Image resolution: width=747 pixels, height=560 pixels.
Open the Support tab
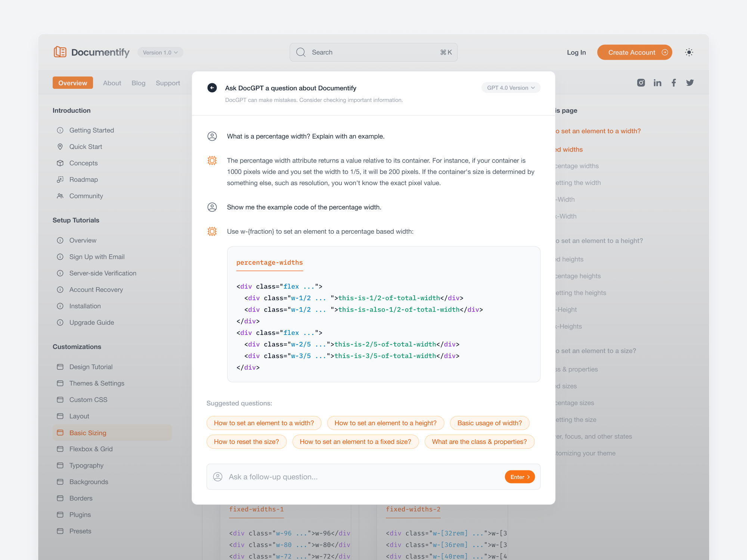click(168, 83)
